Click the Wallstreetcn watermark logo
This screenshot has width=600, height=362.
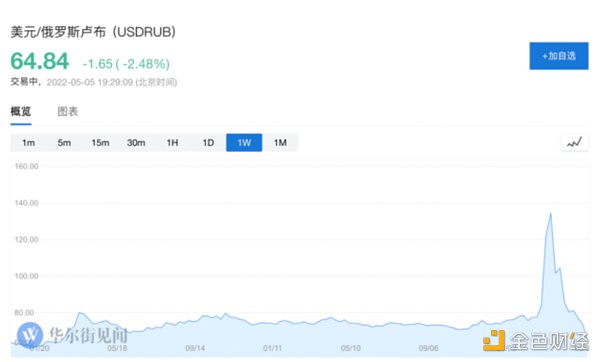pyautogui.click(x=30, y=335)
